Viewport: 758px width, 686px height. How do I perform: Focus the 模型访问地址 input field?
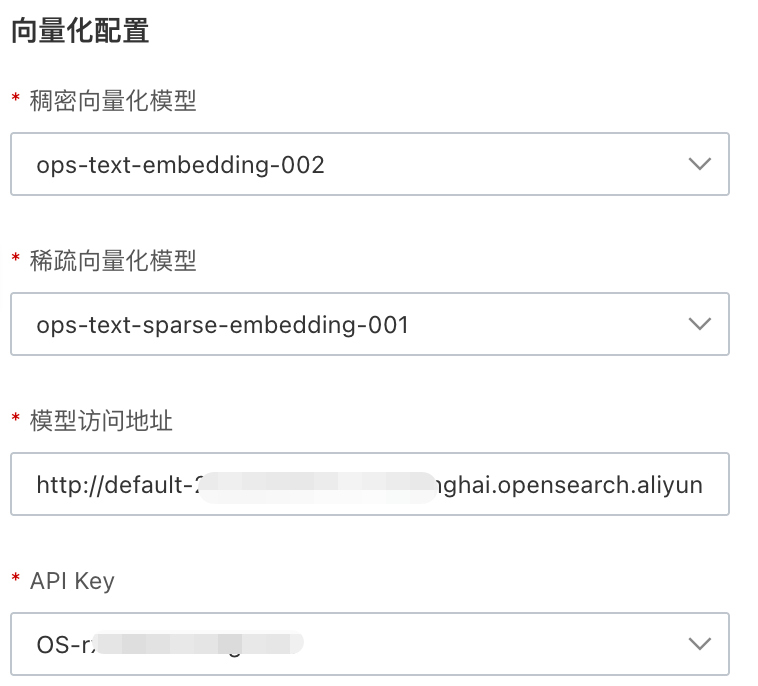click(x=369, y=485)
